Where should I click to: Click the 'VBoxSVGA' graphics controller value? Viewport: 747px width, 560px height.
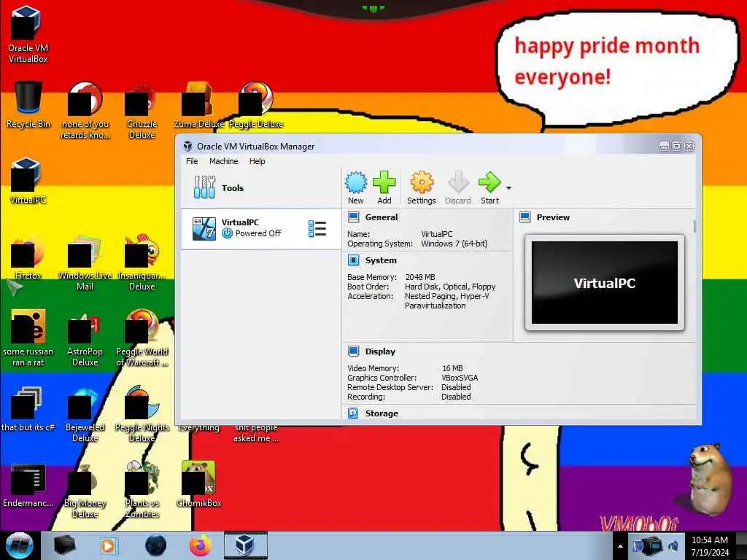[x=460, y=378]
